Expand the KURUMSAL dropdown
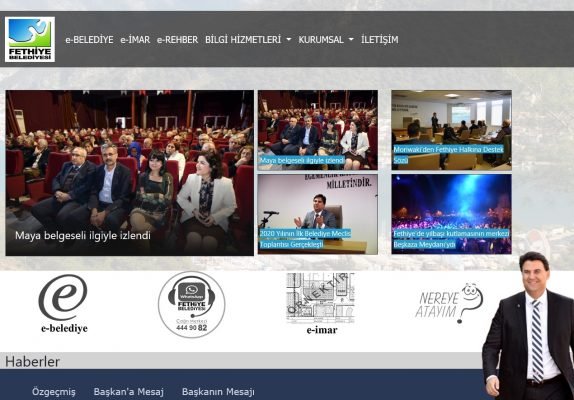This screenshot has height=400, width=574. (x=326, y=40)
